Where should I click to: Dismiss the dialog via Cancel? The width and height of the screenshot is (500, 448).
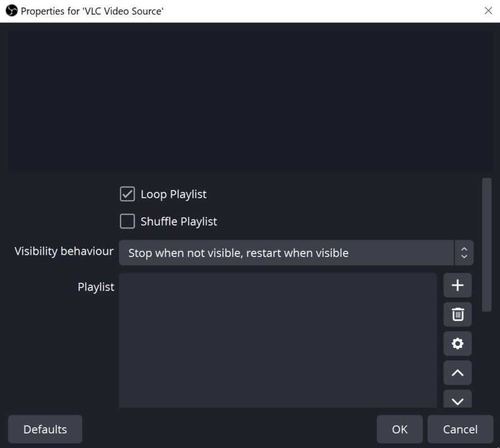coord(460,429)
